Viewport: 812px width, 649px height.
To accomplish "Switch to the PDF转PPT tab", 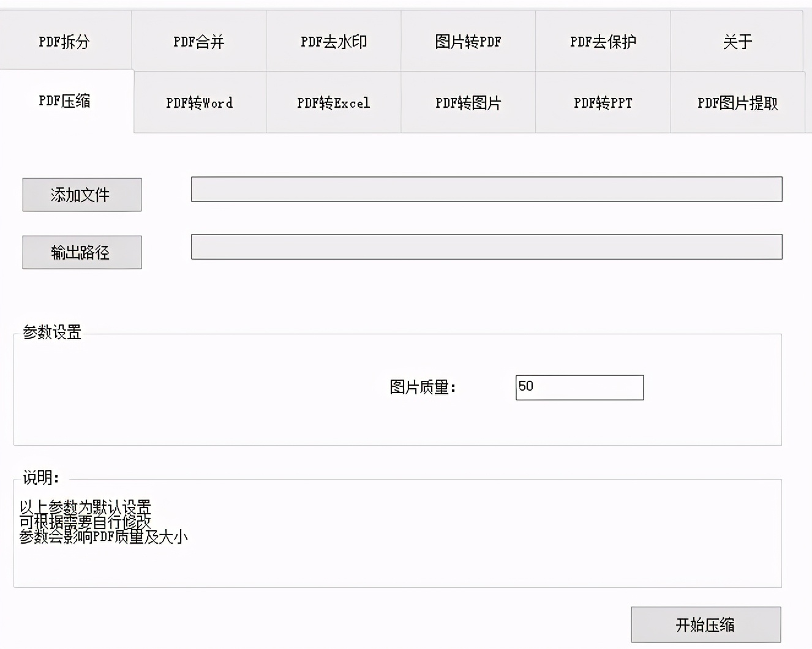I will pyautogui.click(x=603, y=103).
